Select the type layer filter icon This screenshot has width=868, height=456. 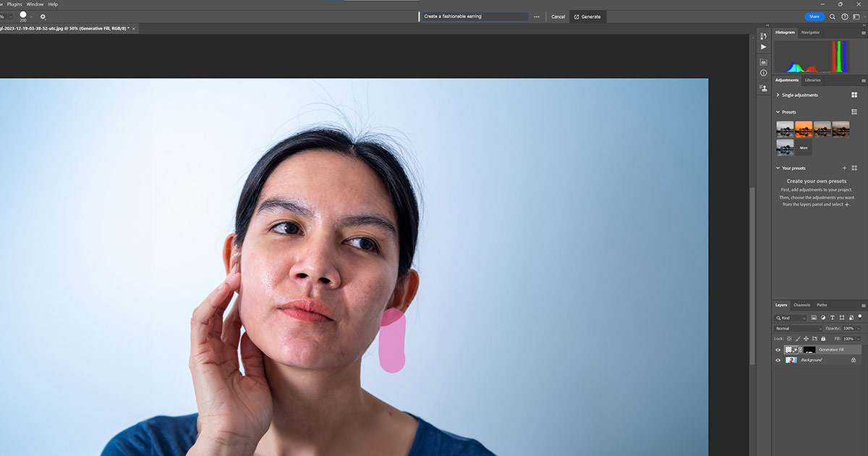[833, 318]
